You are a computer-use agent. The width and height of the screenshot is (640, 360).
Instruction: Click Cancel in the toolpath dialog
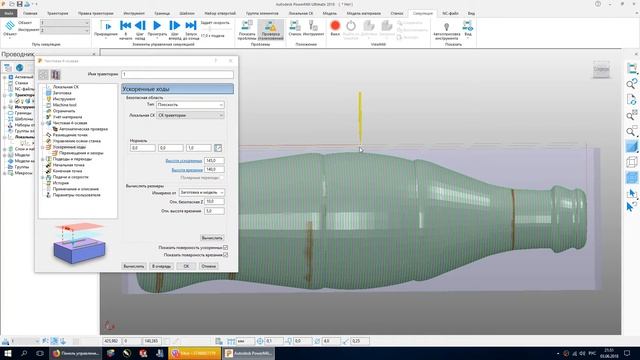(x=208, y=266)
